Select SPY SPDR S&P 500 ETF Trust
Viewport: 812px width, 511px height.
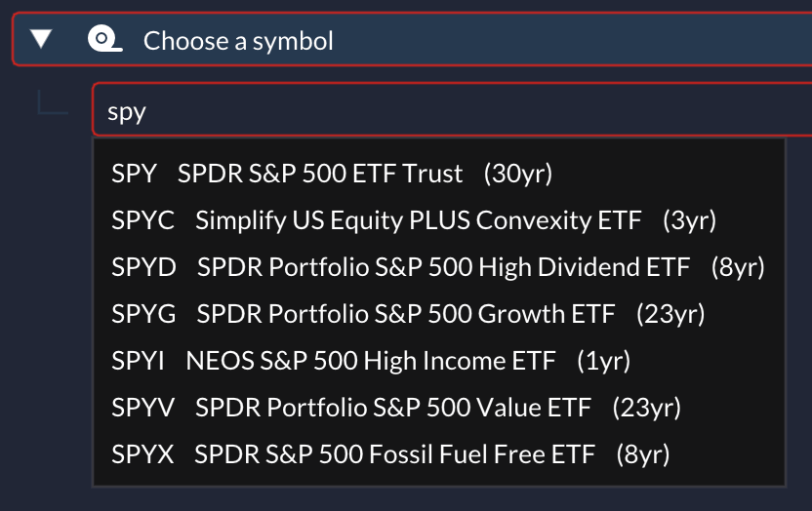click(439, 174)
